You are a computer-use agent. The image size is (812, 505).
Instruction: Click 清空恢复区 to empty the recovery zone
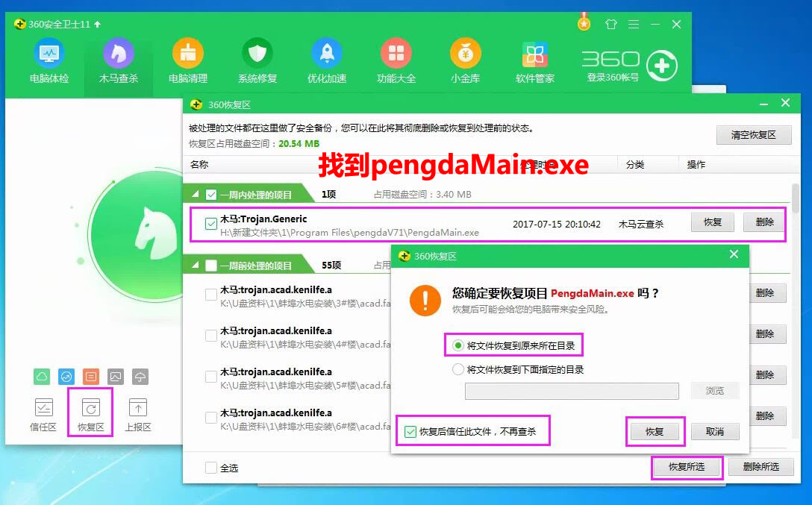pos(754,135)
